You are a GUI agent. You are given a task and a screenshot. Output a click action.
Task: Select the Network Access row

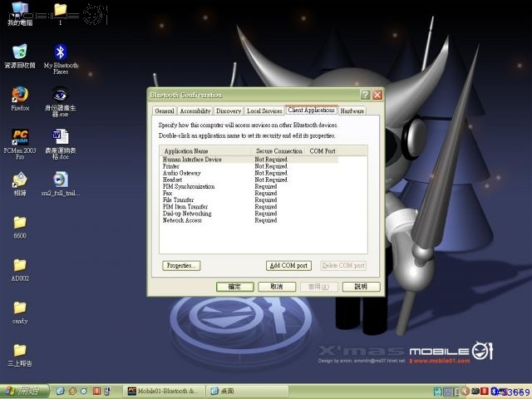(249, 220)
